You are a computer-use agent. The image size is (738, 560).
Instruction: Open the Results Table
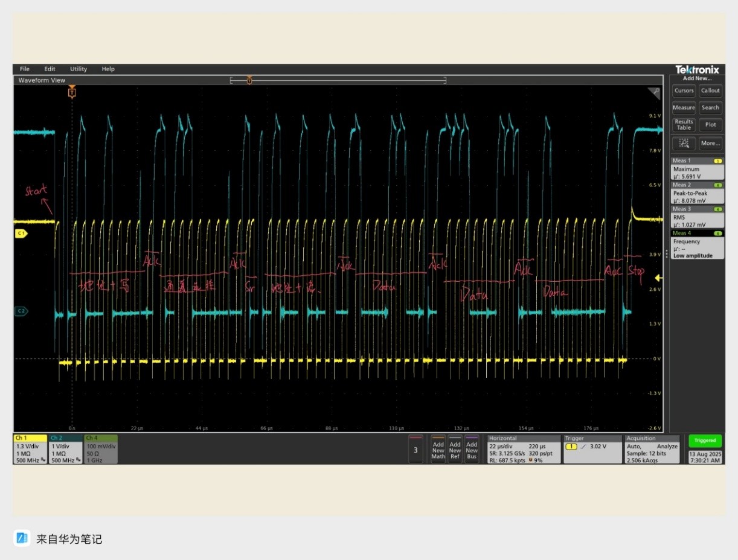point(684,125)
